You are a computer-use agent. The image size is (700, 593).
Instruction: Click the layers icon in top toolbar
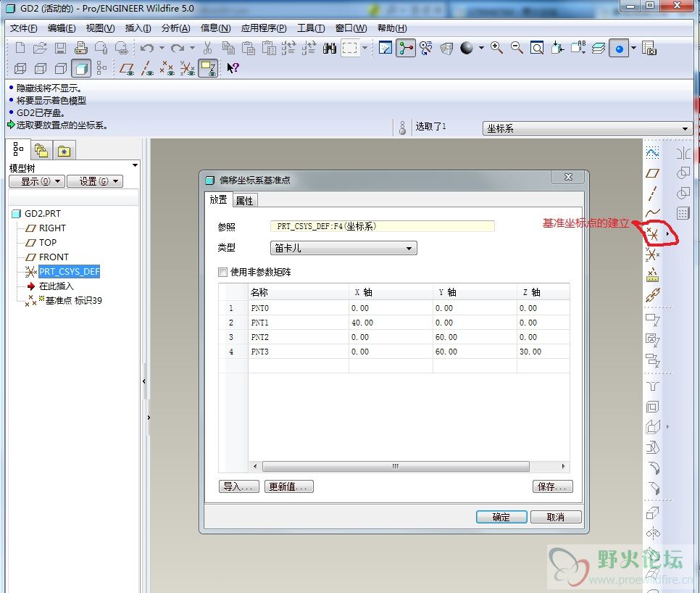(x=599, y=48)
